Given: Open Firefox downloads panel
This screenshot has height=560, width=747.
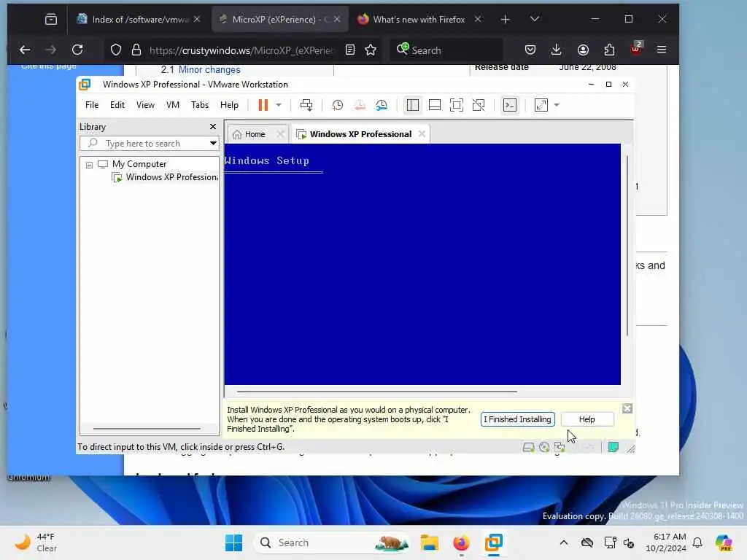Looking at the screenshot, I should pos(556,50).
